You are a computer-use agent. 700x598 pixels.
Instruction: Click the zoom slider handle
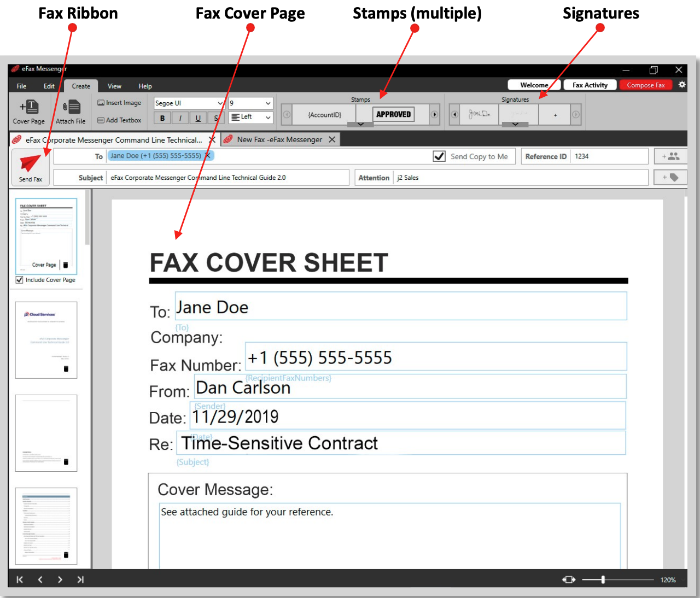(603, 579)
